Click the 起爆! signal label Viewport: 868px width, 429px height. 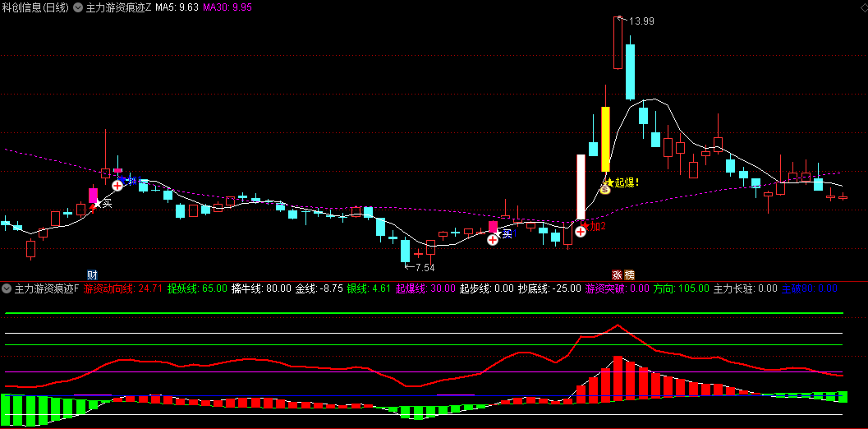click(627, 182)
